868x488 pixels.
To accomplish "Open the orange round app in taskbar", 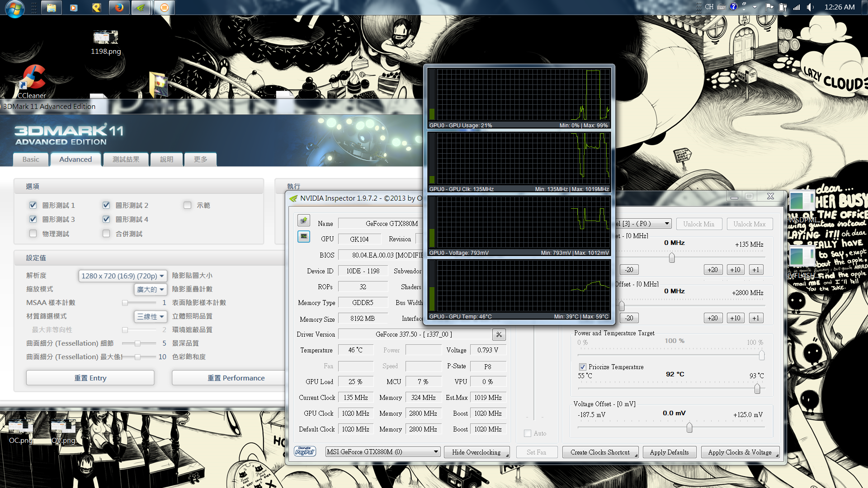I will 164,8.
